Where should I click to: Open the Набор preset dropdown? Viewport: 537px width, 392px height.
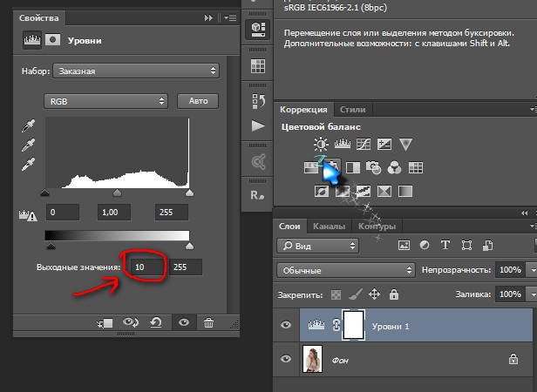coord(136,71)
